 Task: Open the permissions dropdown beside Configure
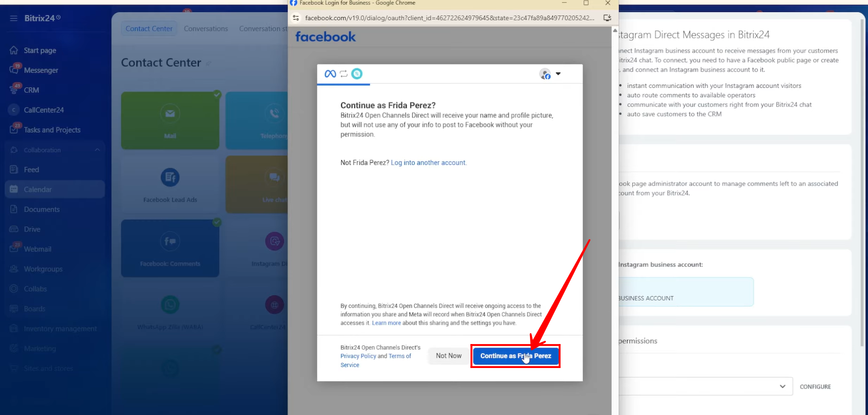point(782,386)
